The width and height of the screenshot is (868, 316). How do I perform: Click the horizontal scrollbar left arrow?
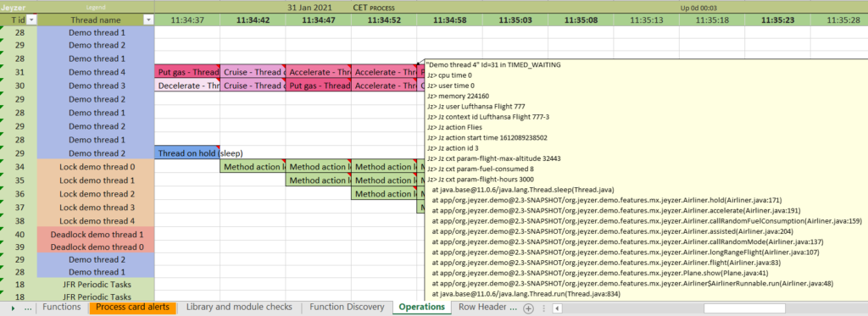click(x=558, y=309)
